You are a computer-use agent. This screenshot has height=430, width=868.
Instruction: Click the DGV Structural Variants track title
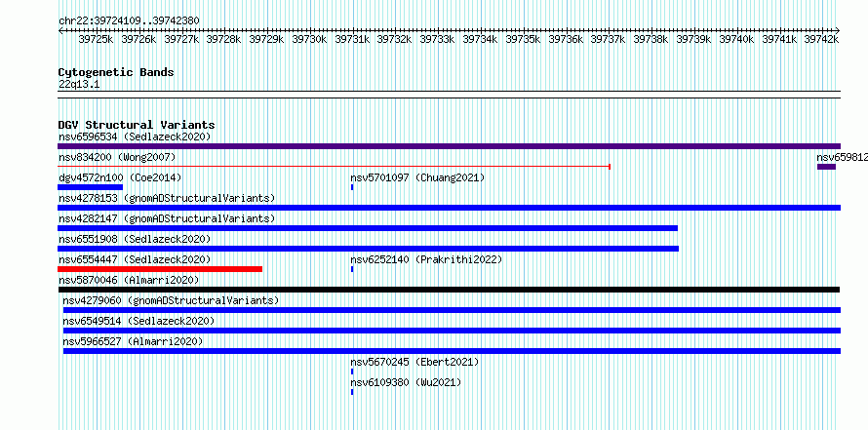tap(137, 125)
